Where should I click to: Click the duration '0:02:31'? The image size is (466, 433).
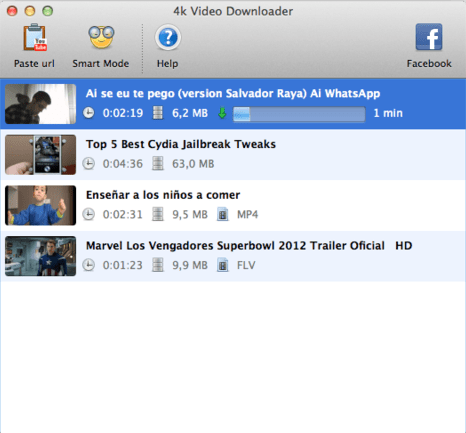tap(123, 214)
